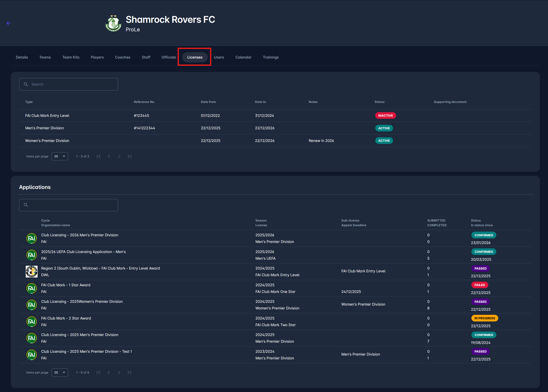Open Women's Premier Division license row
This screenshot has height=392, width=548.
point(47,141)
